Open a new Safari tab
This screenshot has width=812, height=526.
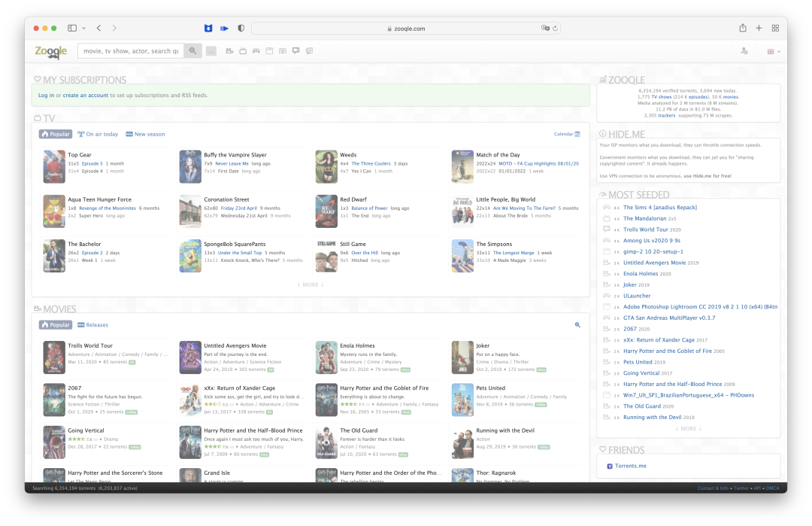[759, 28]
